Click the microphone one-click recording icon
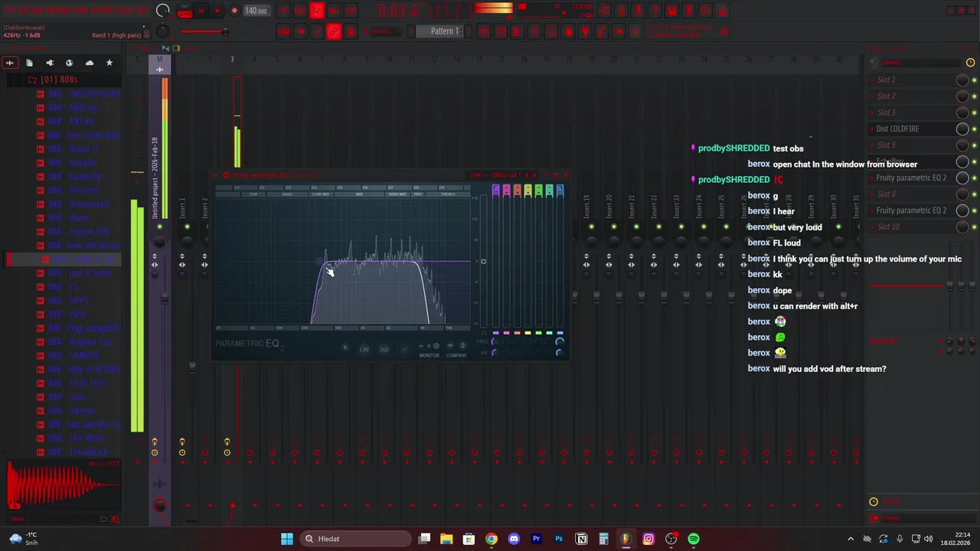This screenshot has width=980, height=551. tap(639, 11)
